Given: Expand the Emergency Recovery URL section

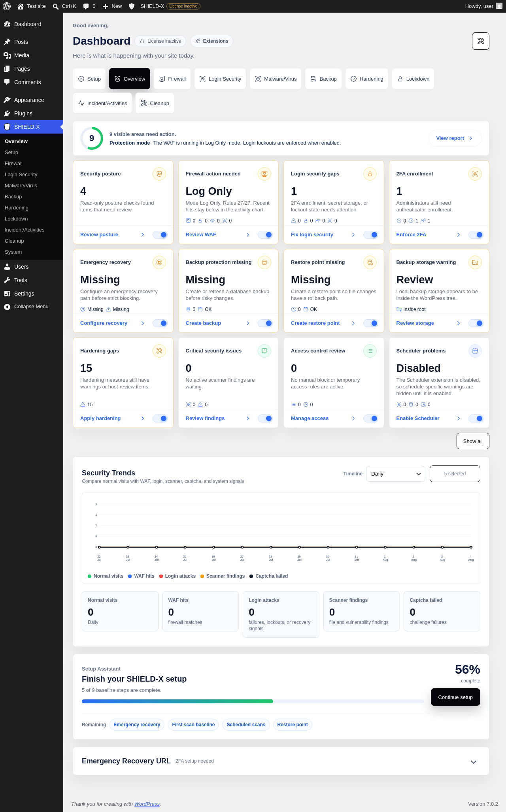Looking at the screenshot, I should coord(474,762).
